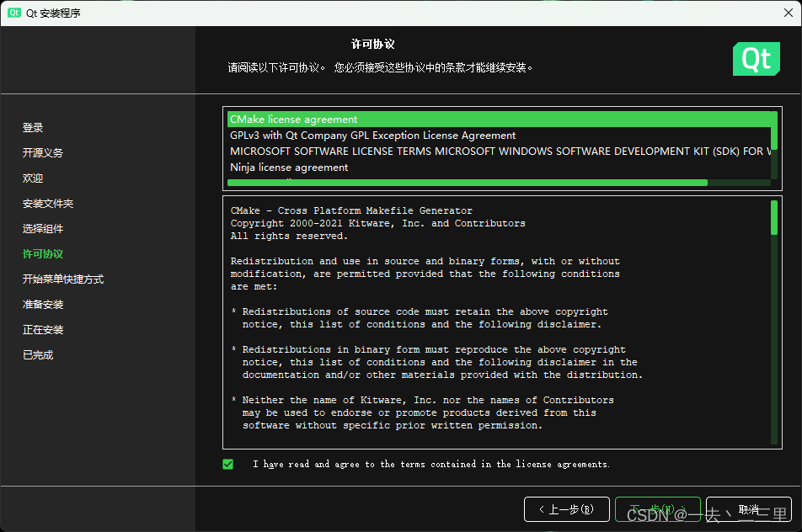Click the 开源义务 step in the sidebar
The width and height of the screenshot is (802, 532).
pyautogui.click(x=43, y=153)
